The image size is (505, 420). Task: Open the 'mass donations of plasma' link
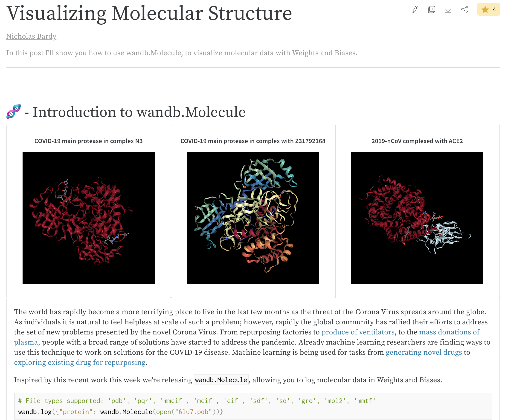tap(449, 332)
